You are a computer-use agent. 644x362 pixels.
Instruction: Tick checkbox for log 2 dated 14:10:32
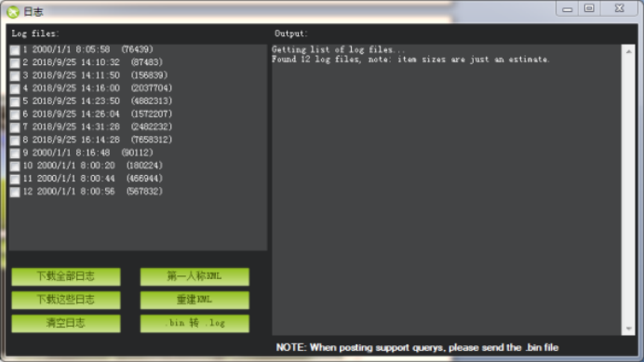point(15,63)
